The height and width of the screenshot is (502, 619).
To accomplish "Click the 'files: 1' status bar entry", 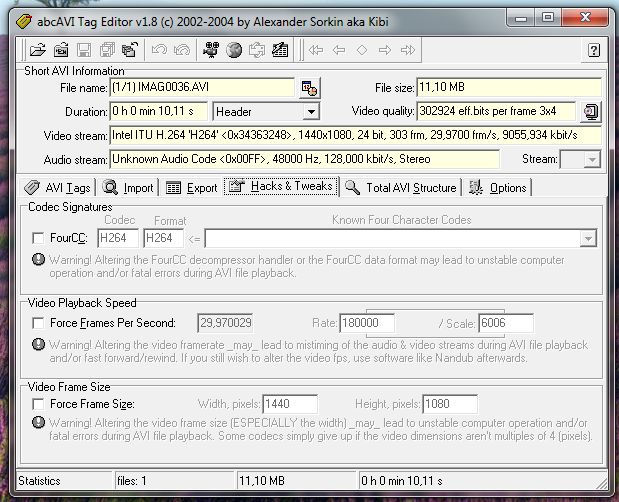I will point(174,481).
